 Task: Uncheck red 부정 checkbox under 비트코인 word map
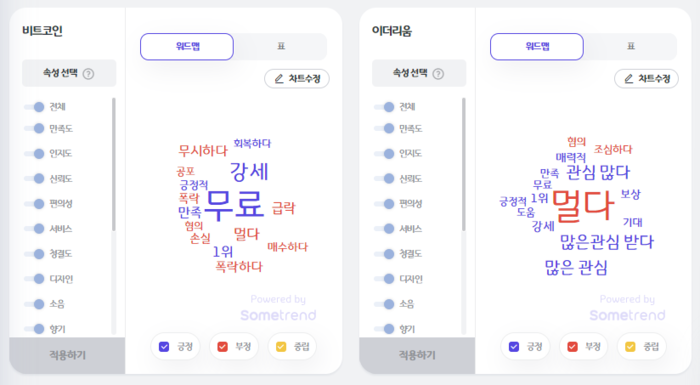[222, 347]
